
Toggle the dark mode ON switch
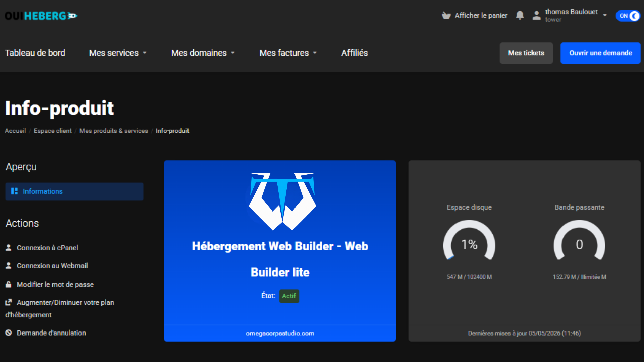[628, 16]
